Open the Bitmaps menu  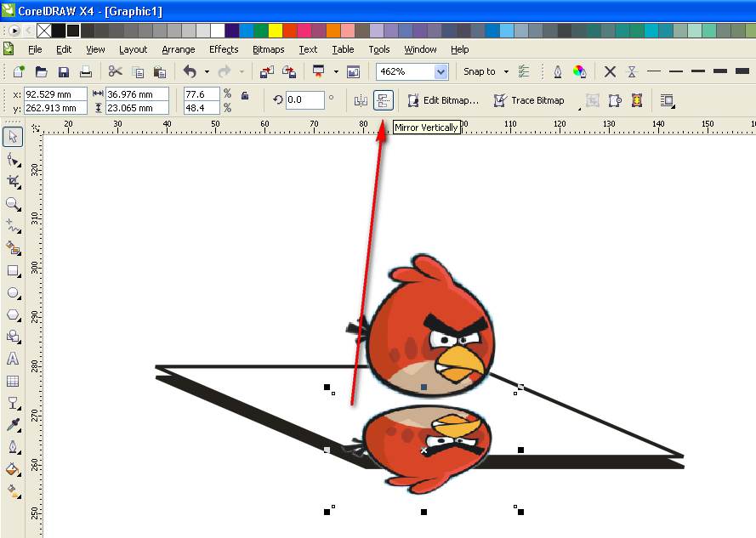pyautogui.click(x=268, y=49)
